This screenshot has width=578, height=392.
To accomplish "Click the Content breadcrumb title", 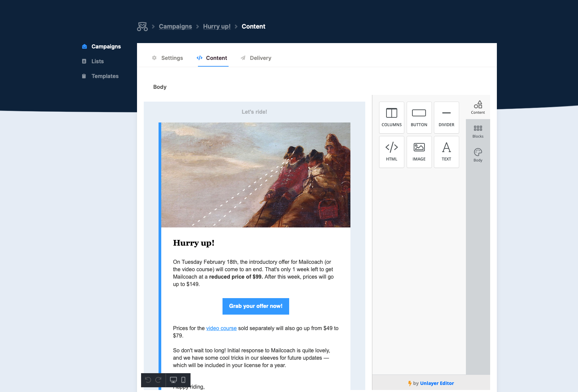I will [253, 27].
